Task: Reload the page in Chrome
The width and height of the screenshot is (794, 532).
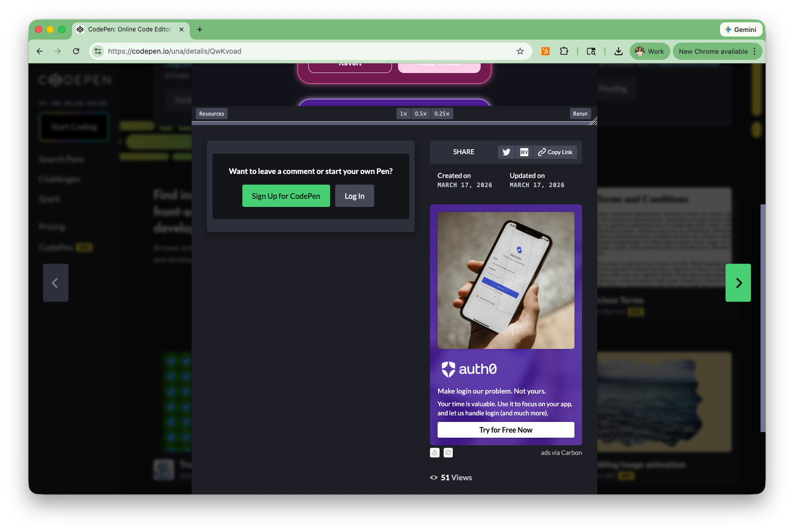Action: [x=76, y=51]
